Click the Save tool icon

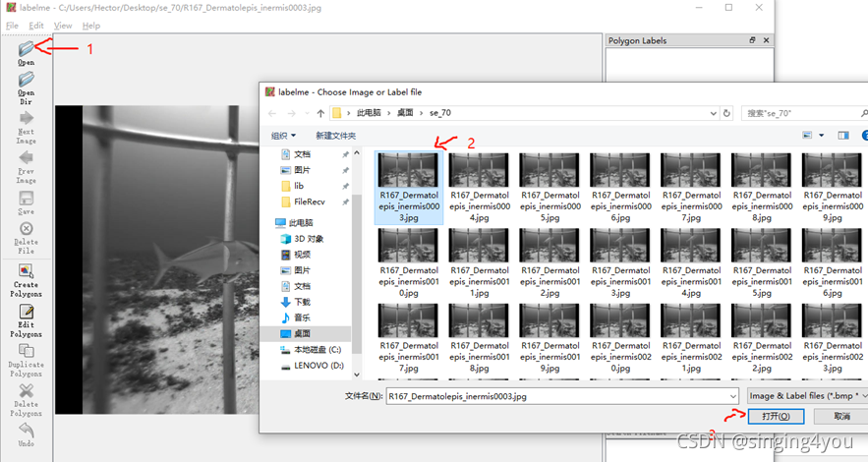point(26,203)
